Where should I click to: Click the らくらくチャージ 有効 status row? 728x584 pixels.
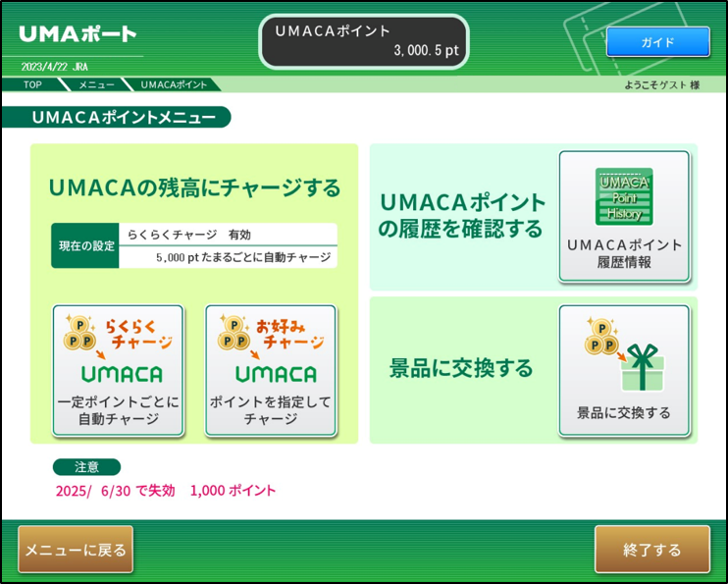coord(228,235)
